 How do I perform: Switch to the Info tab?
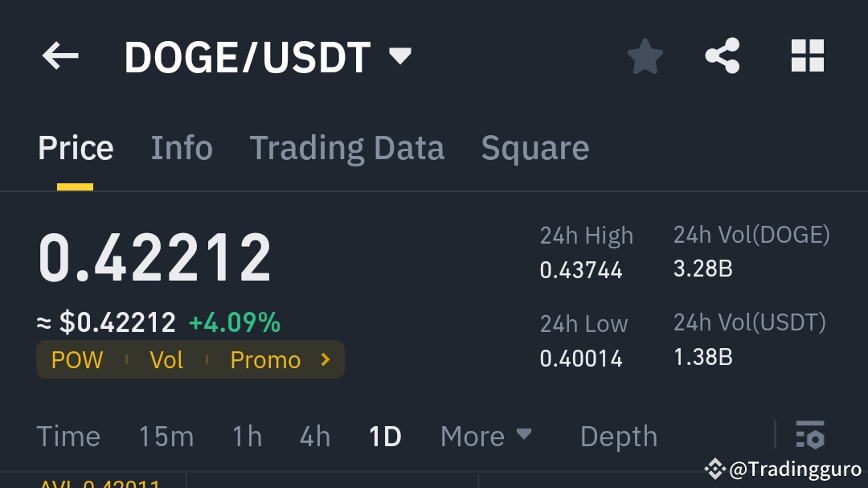coord(182,147)
